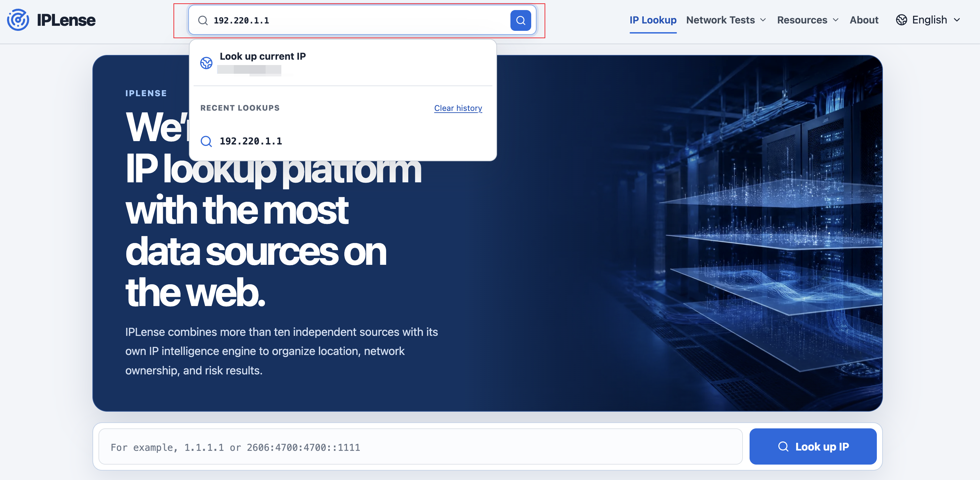Focus the bottom IP address input field

420,447
